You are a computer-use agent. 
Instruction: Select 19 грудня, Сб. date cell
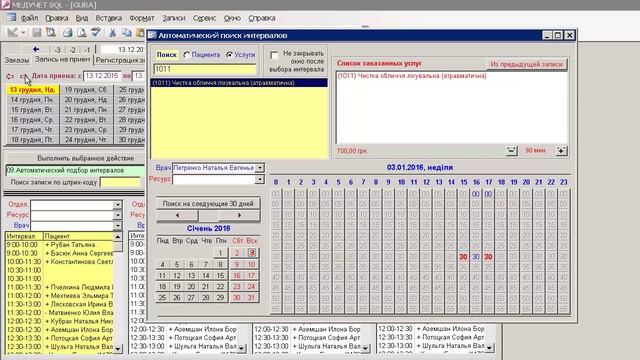pyautogui.click(x=86, y=90)
